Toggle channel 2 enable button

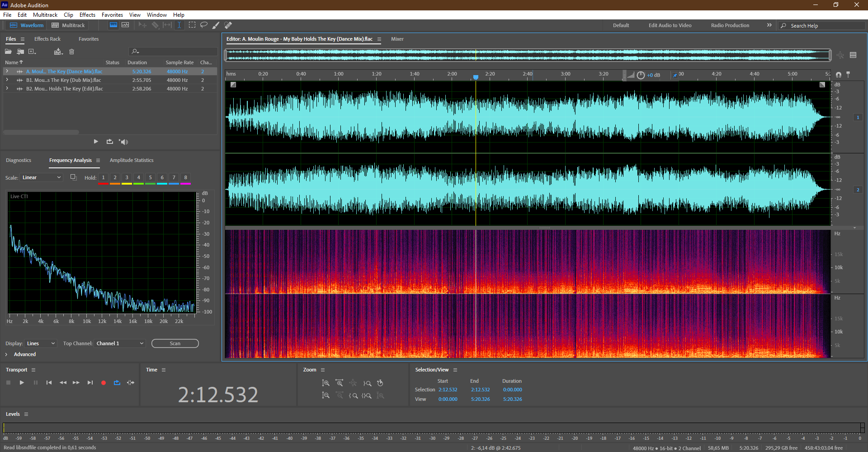(x=858, y=190)
